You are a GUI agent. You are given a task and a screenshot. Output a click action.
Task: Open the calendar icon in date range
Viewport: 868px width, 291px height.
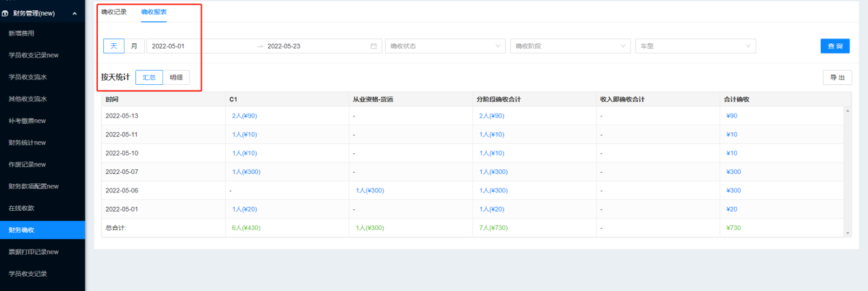tap(373, 46)
